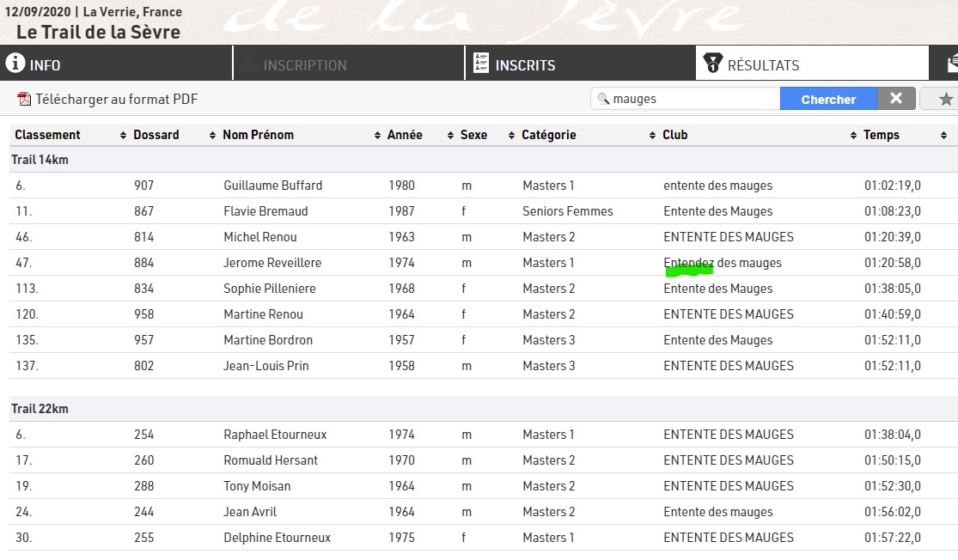The height and width of the screenshot is (560, 958).
Task: Click the Résultats medal icon
Action: point(712,64)
